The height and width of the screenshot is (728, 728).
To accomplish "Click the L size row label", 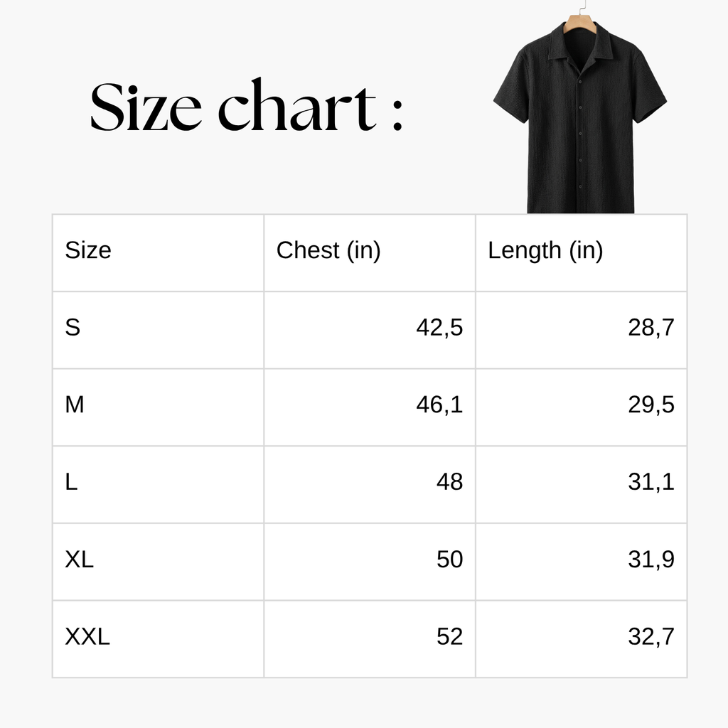I will click(71, 481).
